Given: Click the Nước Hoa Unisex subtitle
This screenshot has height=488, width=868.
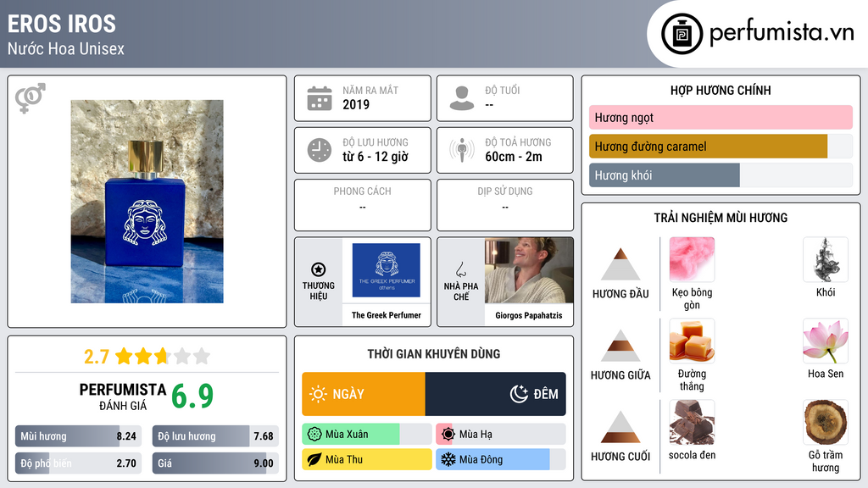Looking at the screenshot, I should coord(66,48).
